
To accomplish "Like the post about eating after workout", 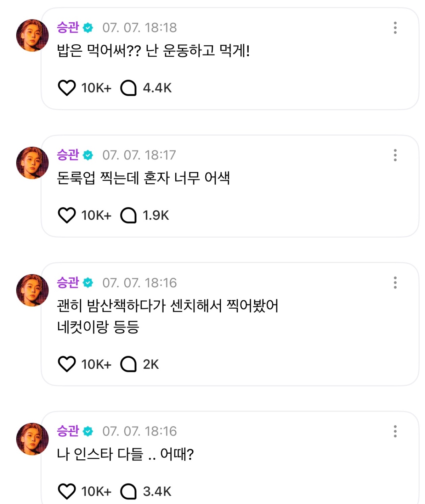I will pos(67,88).
